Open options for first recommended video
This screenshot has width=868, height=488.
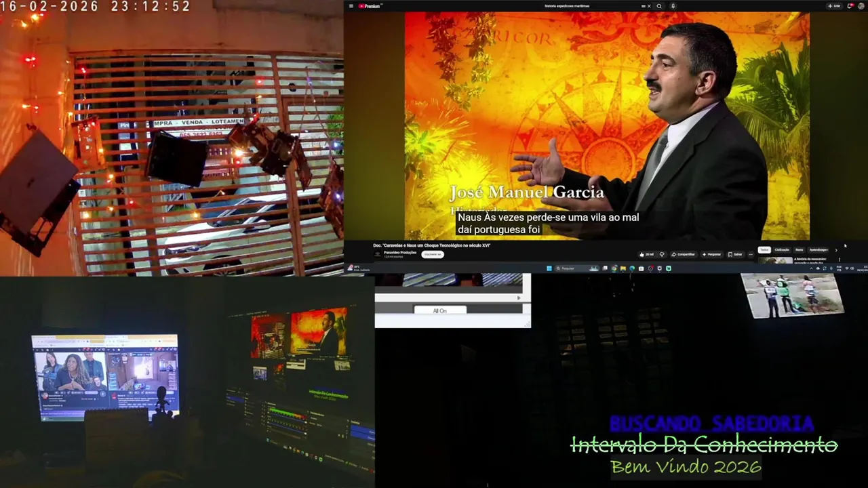[839, 259]
